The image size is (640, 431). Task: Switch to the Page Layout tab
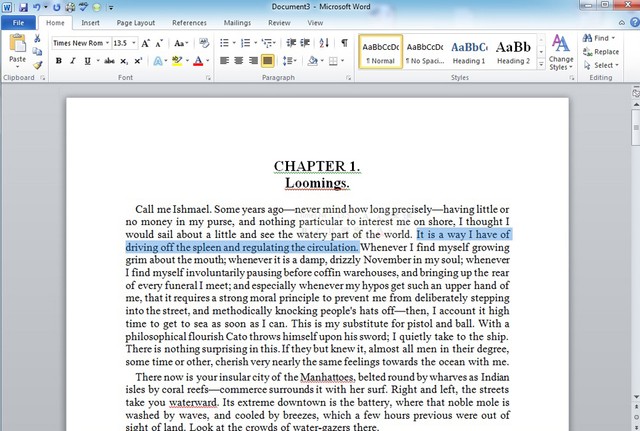point(136,23)
